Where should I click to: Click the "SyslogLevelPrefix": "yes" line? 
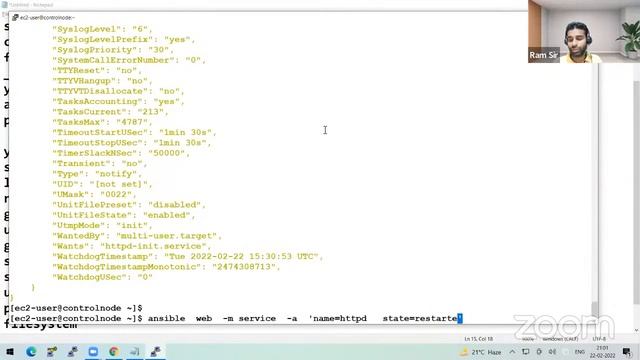124,40
